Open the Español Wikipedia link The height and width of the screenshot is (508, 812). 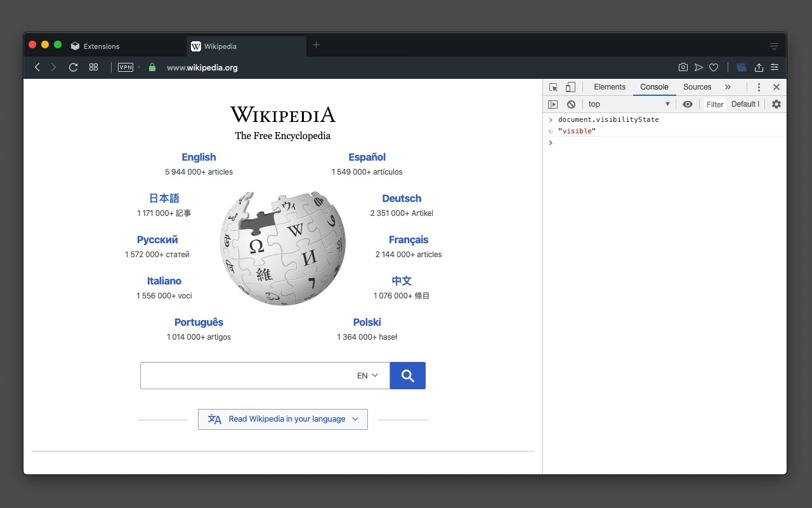pos(367,157)
